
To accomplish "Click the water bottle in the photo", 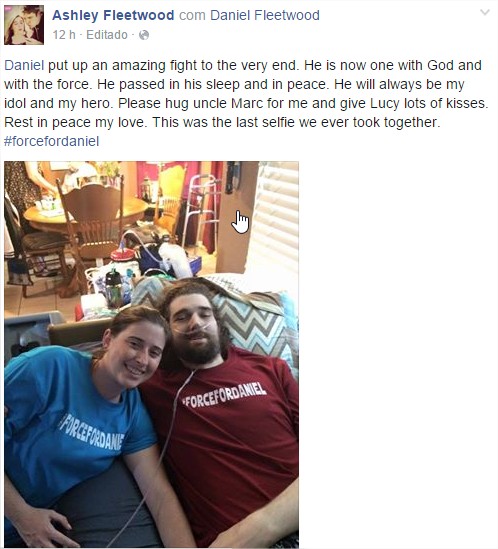I will click(113, 288).
